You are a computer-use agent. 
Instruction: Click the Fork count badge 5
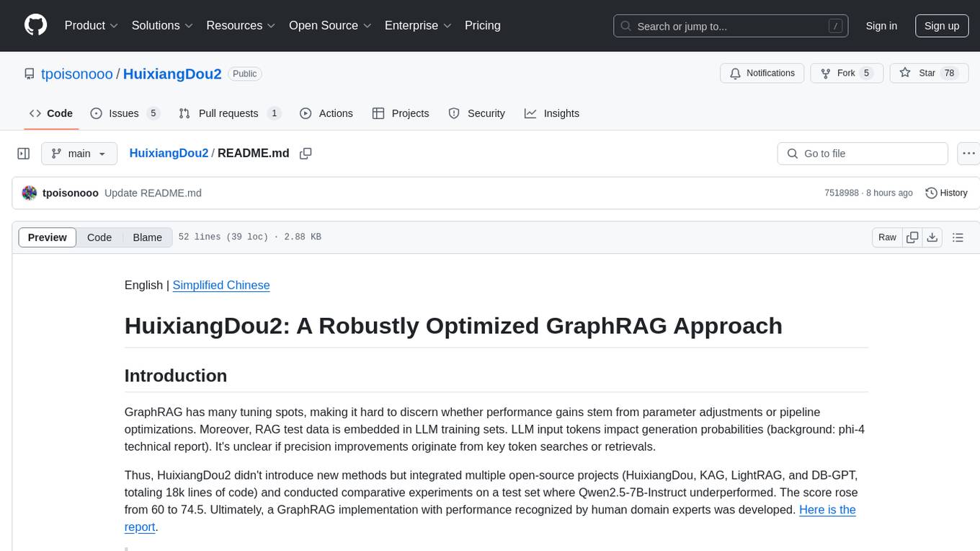867,73
